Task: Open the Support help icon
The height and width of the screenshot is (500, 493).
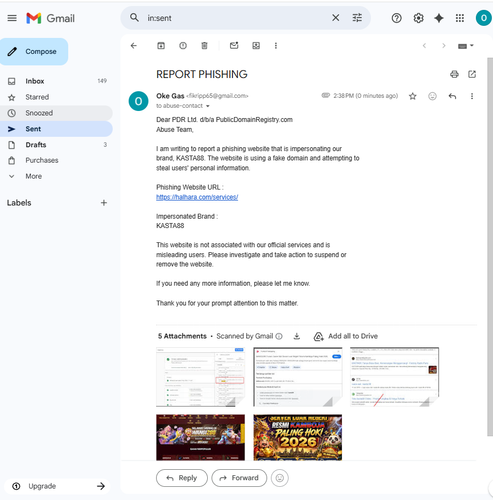Action: click(x=396, y=18)
